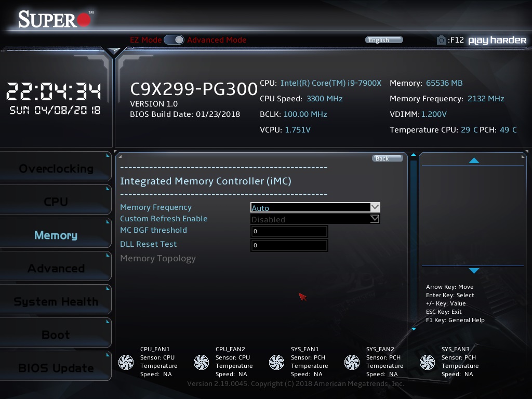Open the English language selector
The width and height of the screenshot is (532, 399).
click(384, 40)
